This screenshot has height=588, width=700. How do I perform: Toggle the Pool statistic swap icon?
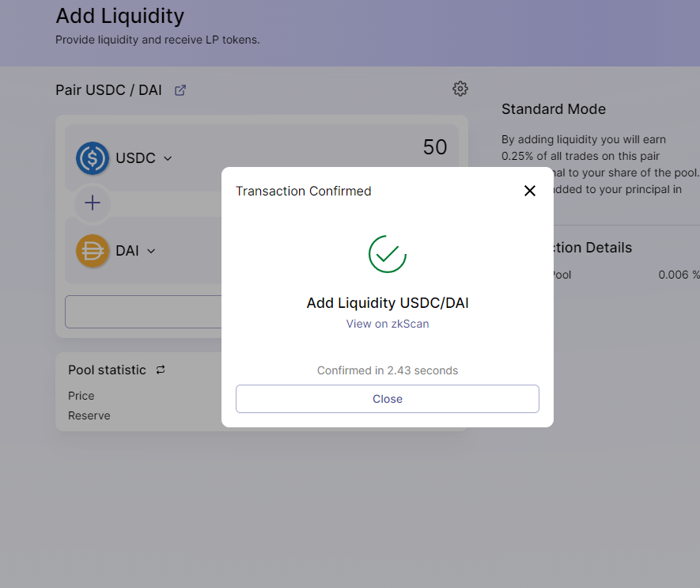pos(161,370)
